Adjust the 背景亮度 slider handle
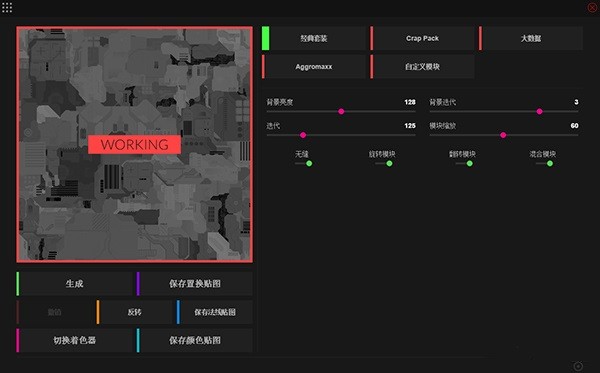Viewport: 600px width, 373px height. point(341,111)
